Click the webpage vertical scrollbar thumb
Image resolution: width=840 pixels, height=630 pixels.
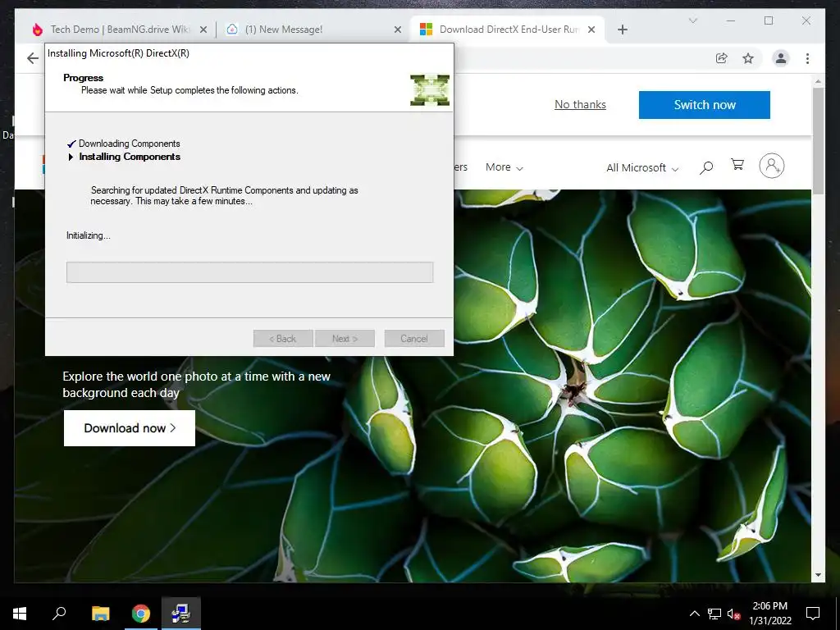coord(818,140)
